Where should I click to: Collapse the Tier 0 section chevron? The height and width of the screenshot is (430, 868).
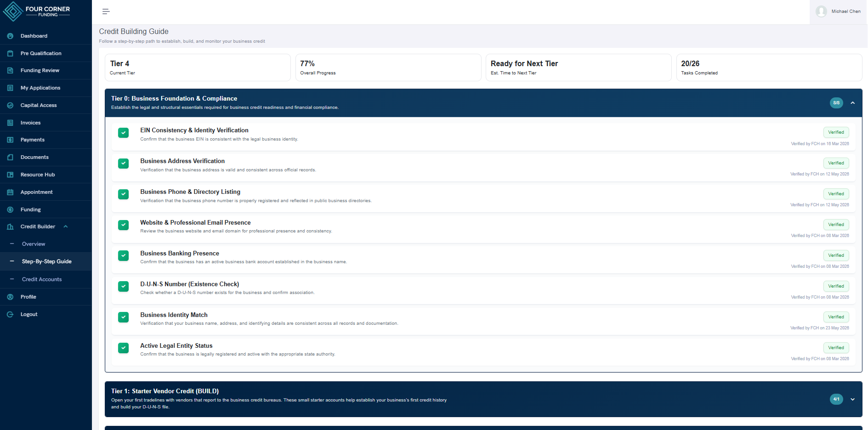(852, 103)
